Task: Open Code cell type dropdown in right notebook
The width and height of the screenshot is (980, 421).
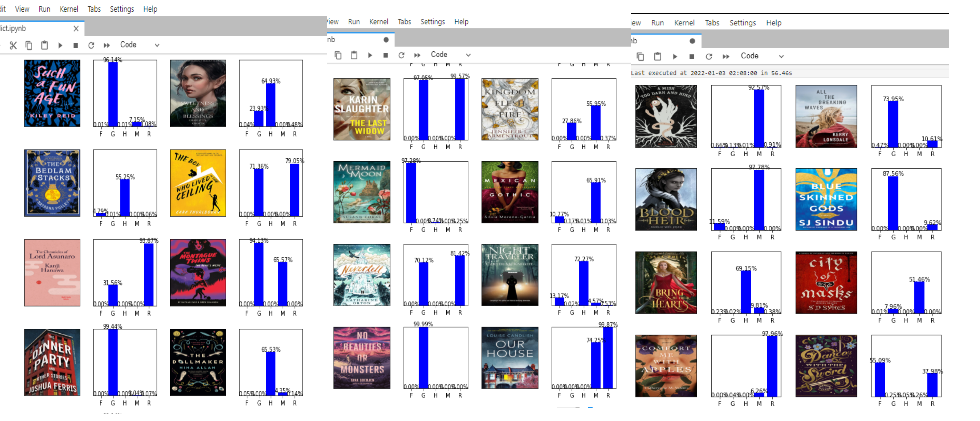Action: pyautogui.click(x=762, y=56)
